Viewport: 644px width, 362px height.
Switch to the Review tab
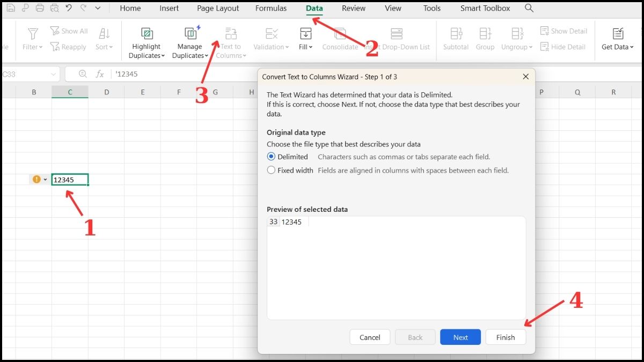click(353, 8)
